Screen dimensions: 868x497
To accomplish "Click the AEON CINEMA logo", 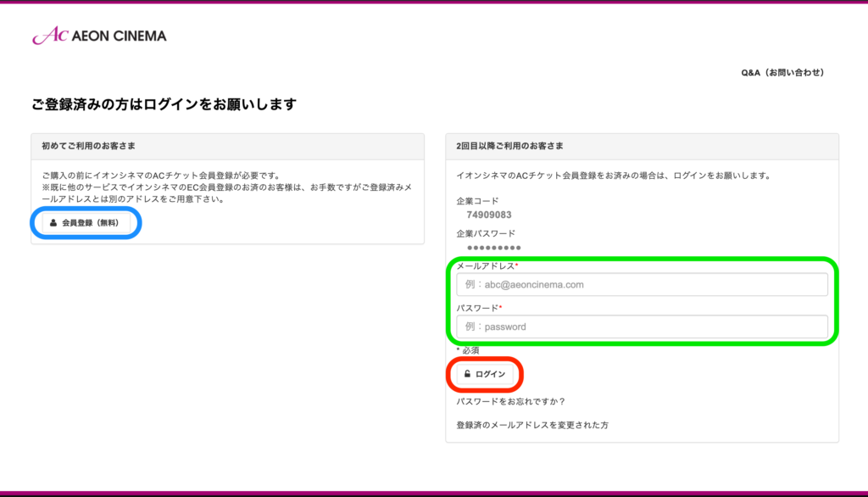I will tap(100, 36).
